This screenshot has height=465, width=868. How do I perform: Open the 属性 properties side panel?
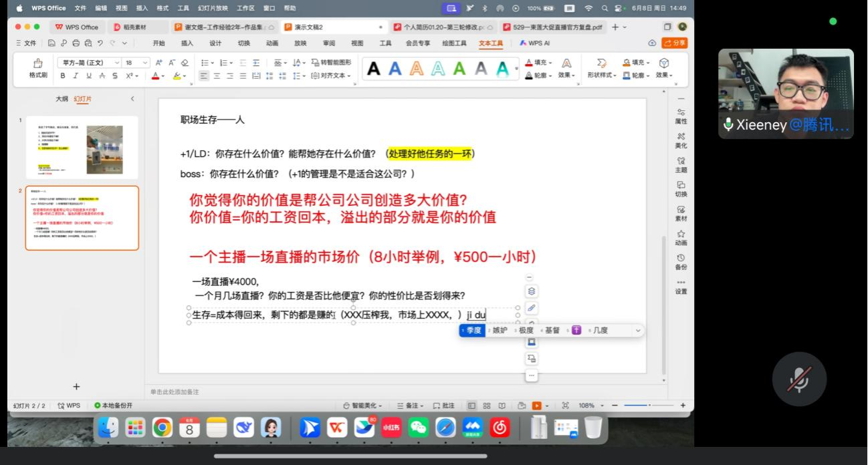[x=681, y=116]
